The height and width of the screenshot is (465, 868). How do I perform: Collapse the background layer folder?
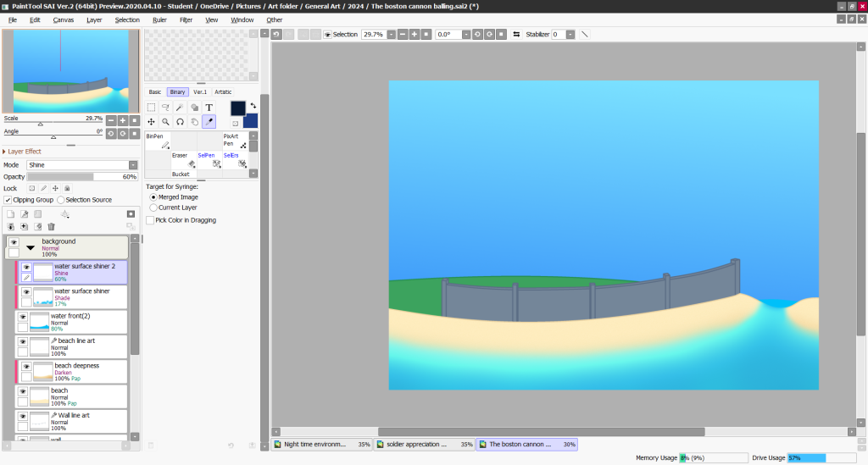[31, 248]
